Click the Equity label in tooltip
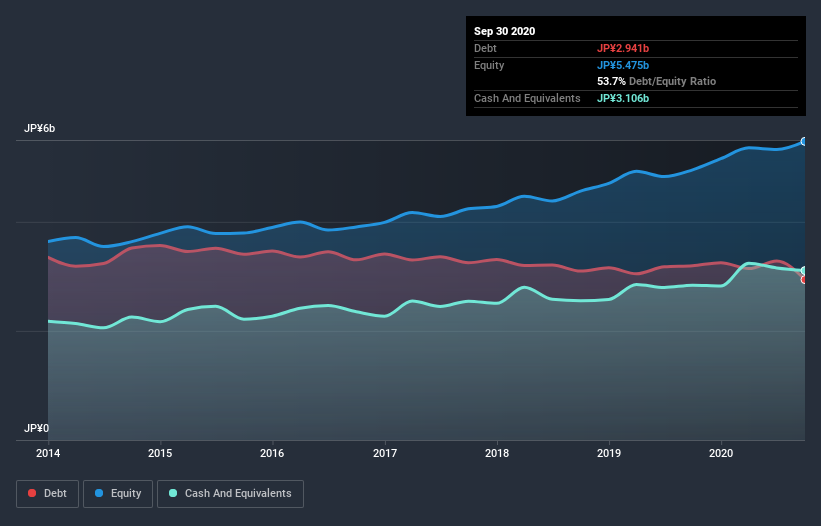The image size is (821, 526). click(489, 65)
